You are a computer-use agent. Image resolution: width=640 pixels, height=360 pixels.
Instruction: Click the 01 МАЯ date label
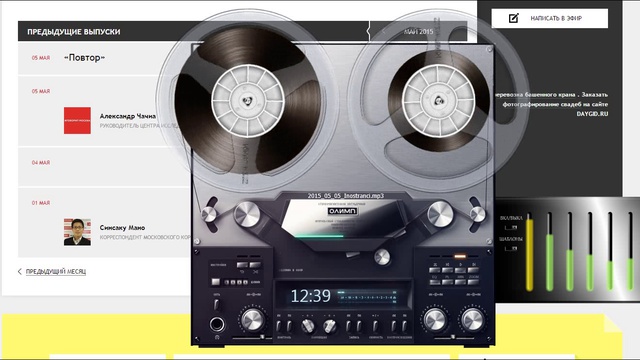pyautogui.click(x=41, y=203)
